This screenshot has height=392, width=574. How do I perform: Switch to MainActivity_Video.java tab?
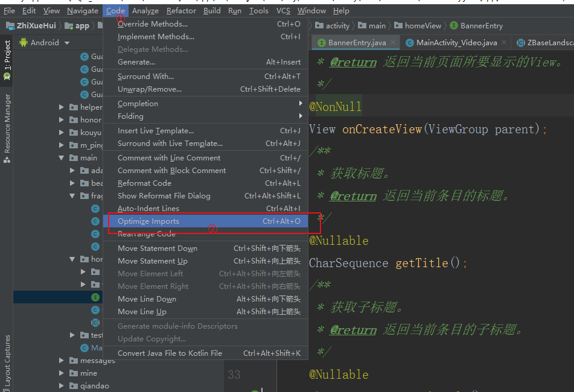(x=456, y=43)
